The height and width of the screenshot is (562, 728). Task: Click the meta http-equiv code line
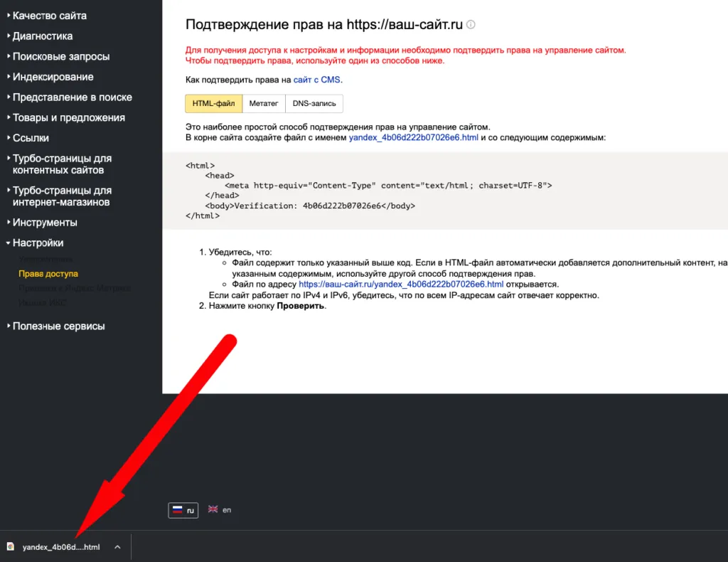coord(388,186)
